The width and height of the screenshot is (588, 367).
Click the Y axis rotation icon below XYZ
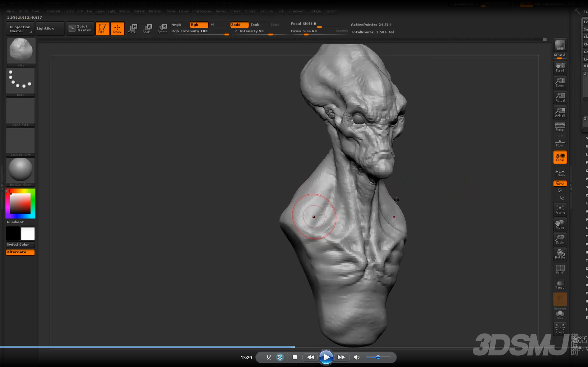pos(560,191)
